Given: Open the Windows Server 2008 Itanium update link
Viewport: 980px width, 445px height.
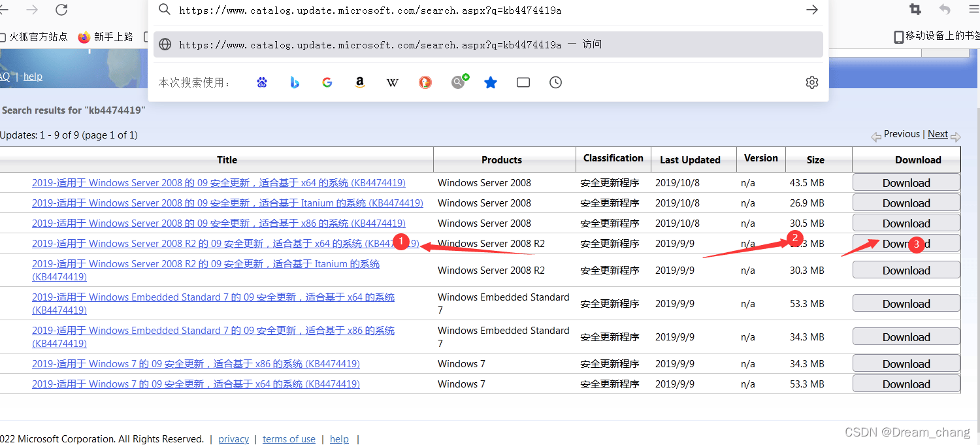Looking at the screenshot, I should coord(227,203).
